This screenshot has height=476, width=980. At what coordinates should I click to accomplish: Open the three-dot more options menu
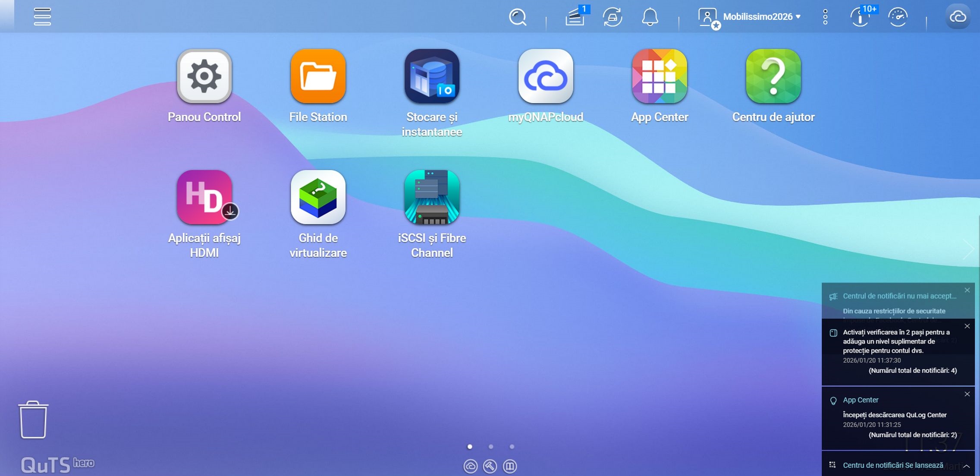coord(825,17)
